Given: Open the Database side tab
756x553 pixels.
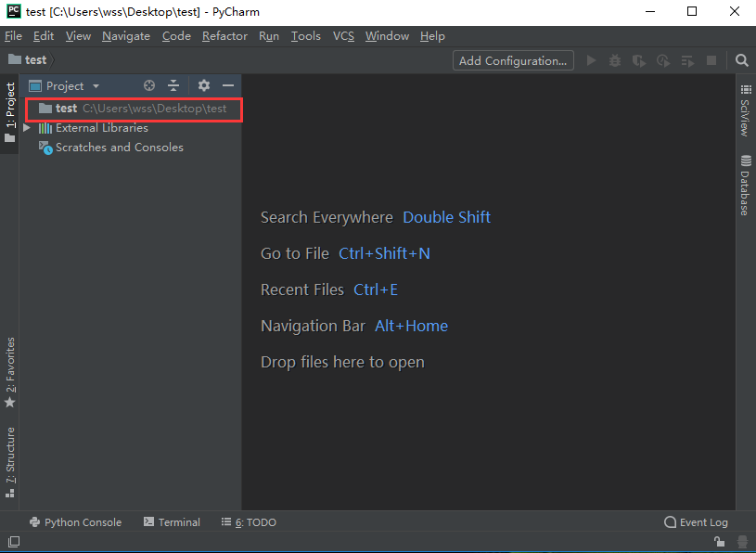Looking at the screenshot, I should point(746,186).
